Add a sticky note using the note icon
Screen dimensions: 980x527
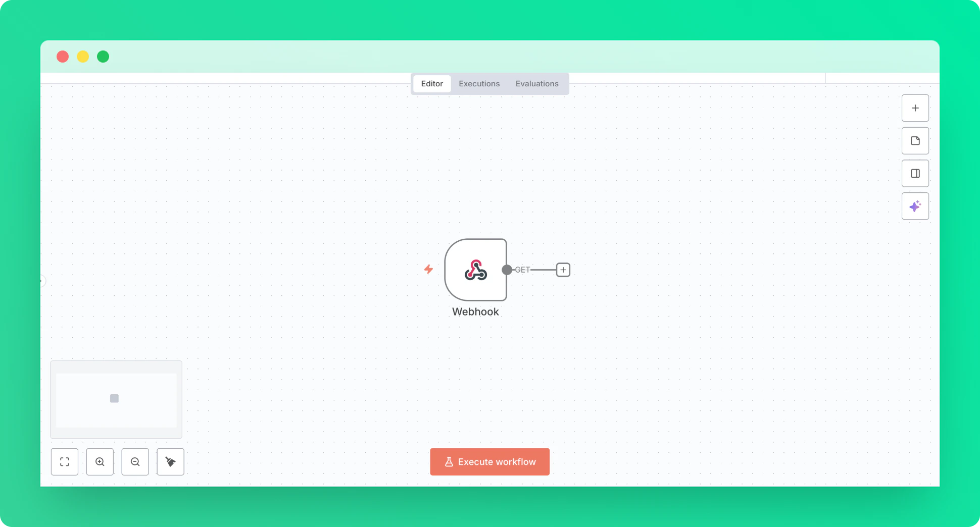click(x=915, y=141)
